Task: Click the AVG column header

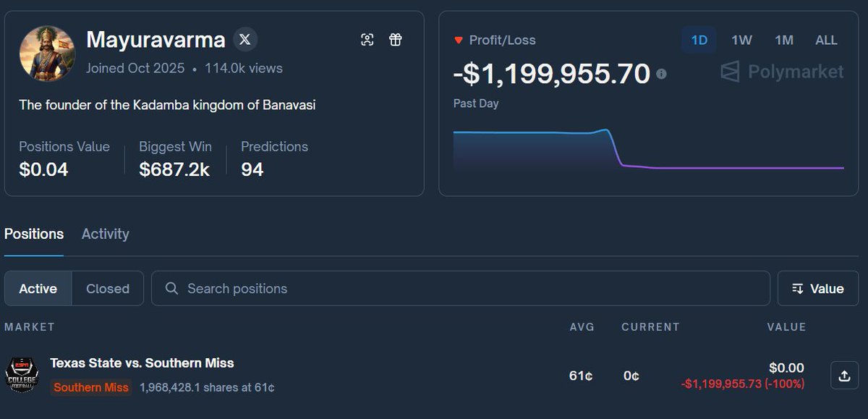Action: (x=582, y=327)
